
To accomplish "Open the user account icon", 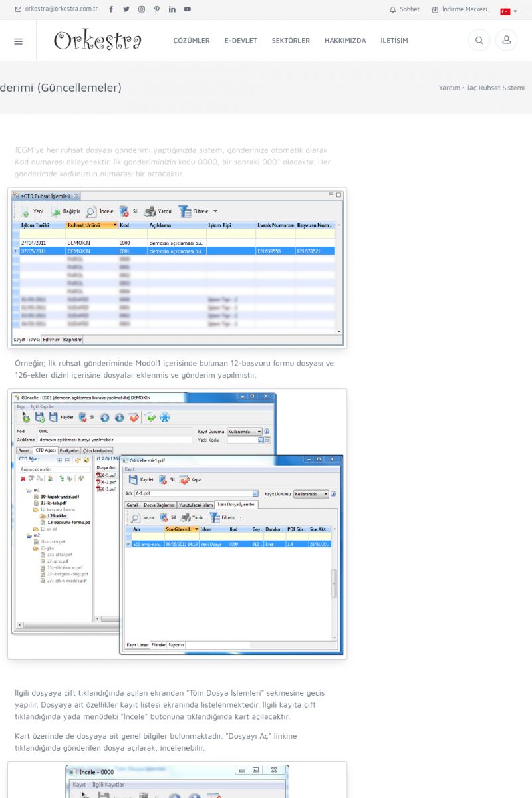I will pos(506,41).
